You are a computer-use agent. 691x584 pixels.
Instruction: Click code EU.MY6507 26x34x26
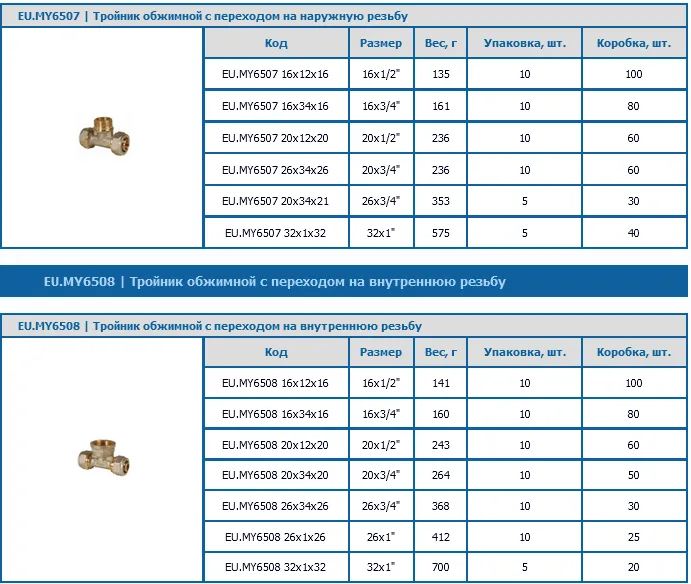click(275, 170)
